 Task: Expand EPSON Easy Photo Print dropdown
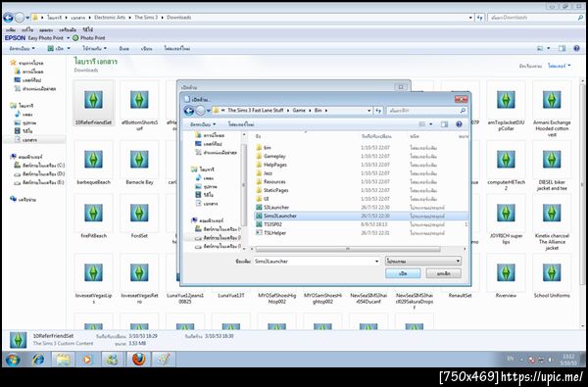pos(68,38)
